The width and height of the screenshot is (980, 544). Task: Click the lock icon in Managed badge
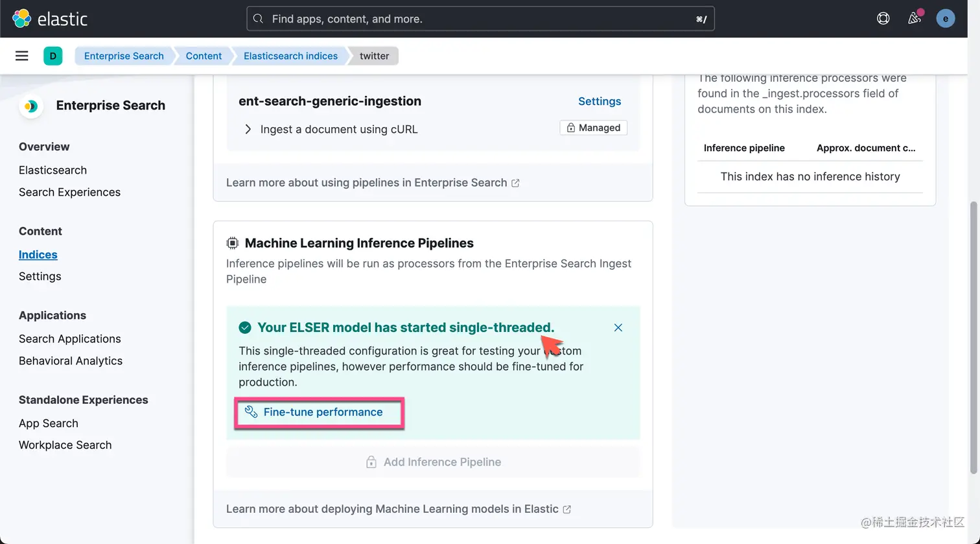coord(570,128)
